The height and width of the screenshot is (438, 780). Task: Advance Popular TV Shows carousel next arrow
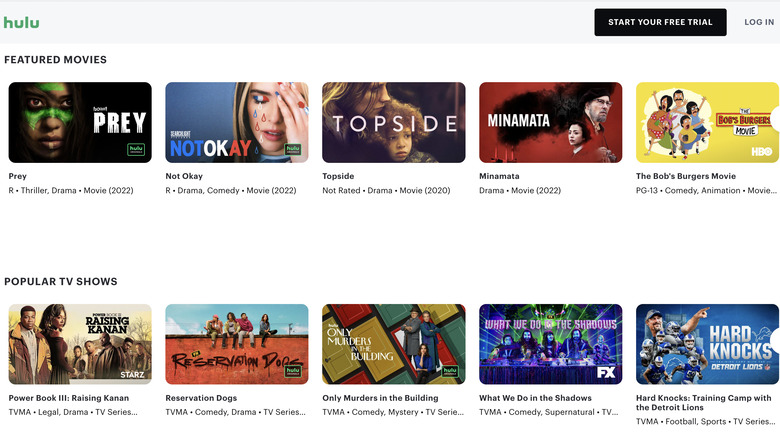click(x=776, y=340)
